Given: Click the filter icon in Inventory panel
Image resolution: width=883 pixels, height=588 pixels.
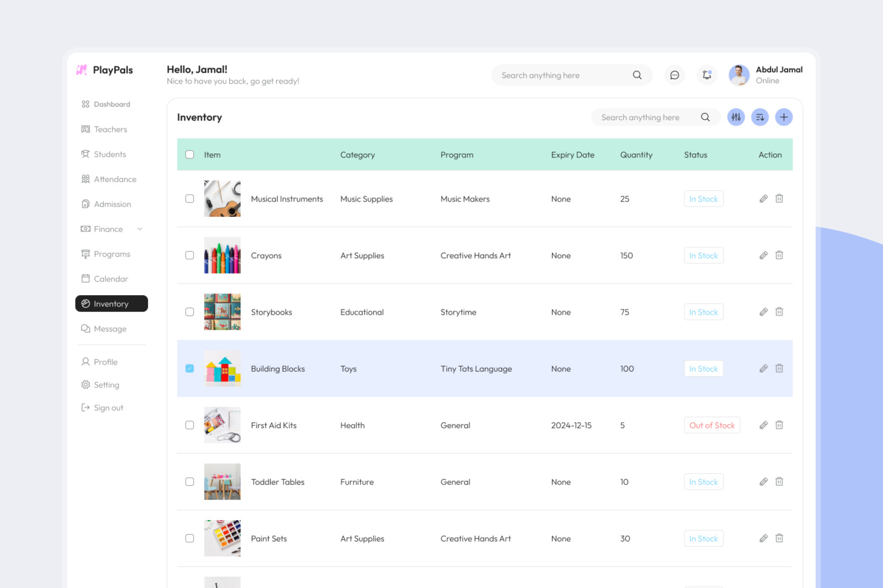Looking at the screenshot, I should pos(736,117).
